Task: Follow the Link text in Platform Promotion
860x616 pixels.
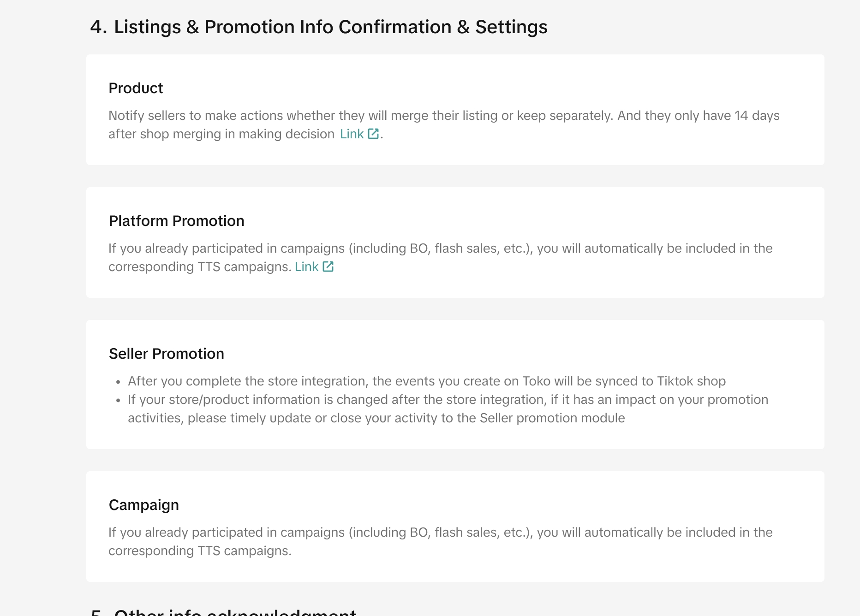Action: tap(306, 267)
